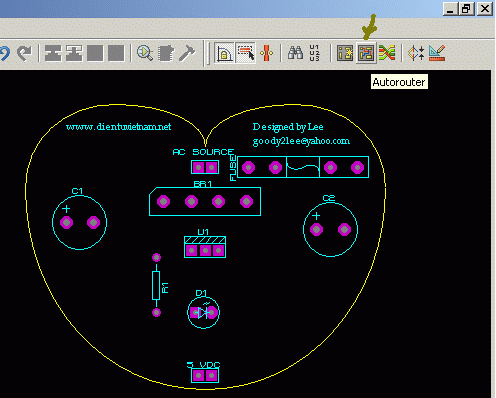The height and width of the screenshot is (398, 496).
Task: Toggle the Auto Trace Selection button
Action: (x=245, y=53)
